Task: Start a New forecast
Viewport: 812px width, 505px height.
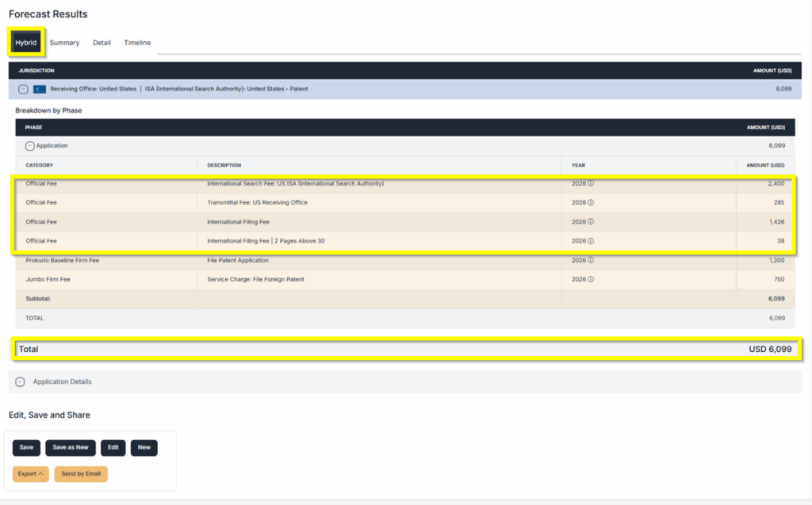Action: pos(144,447)
